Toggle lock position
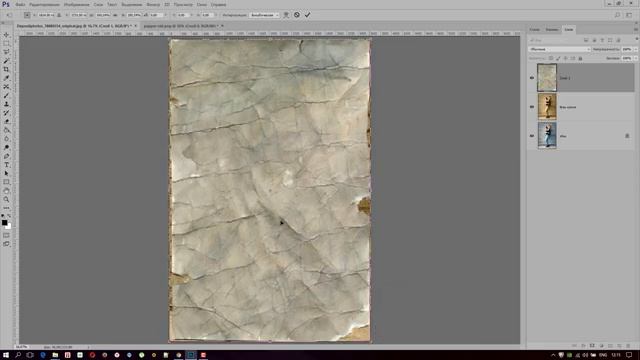The width and height of the screenshot is (640, 360). [566, 58]
